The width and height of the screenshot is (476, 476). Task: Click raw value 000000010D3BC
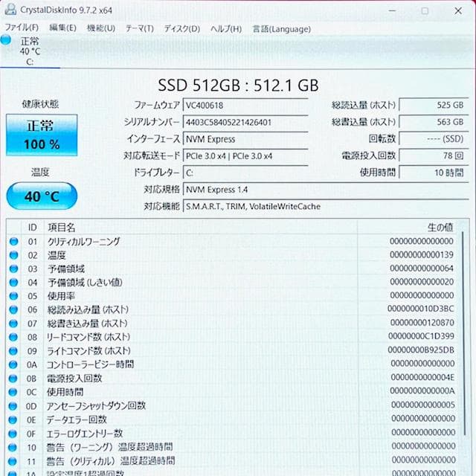coord(421,309)
